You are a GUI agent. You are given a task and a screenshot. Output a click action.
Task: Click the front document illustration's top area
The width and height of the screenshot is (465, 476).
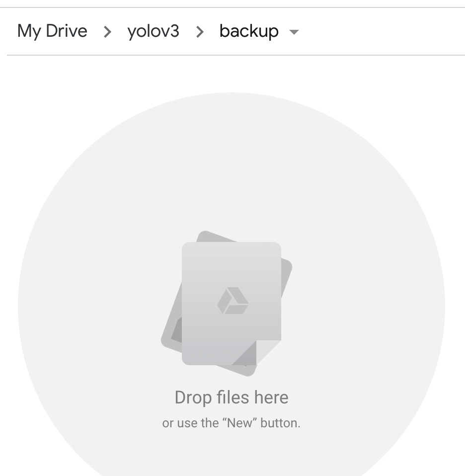232,258
